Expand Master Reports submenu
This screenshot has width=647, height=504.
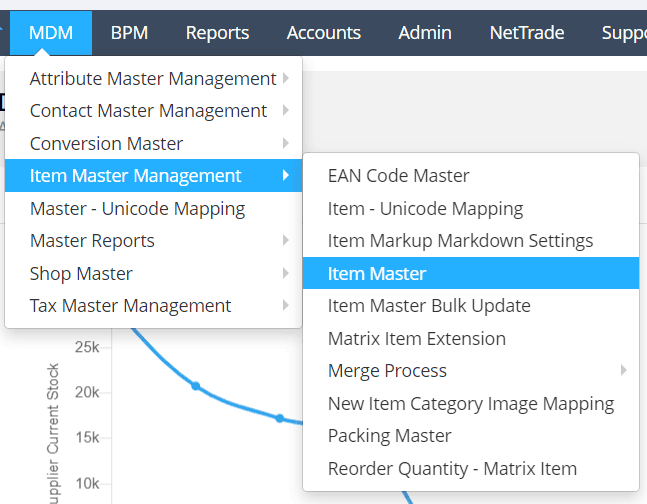[x=92, y=241]
